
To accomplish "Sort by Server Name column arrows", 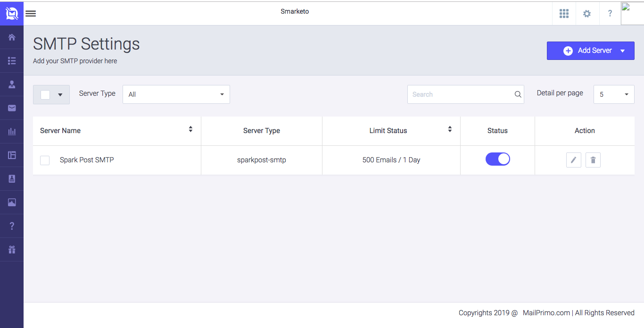I will coord(190,129).
